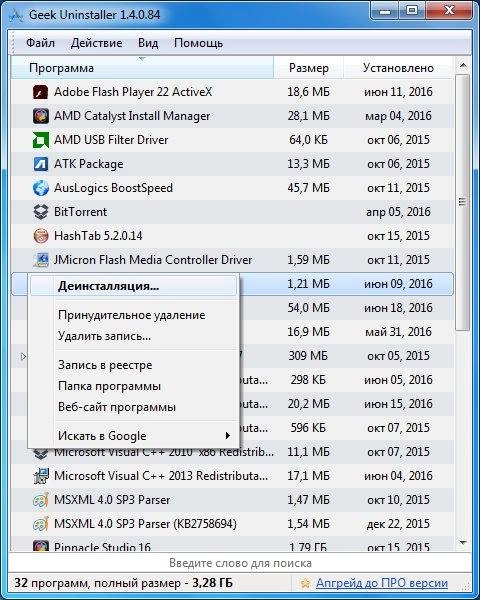Click the AMD USB Filter Driver icon
Viewport: 480px width, 600px height.
[41, 140]
